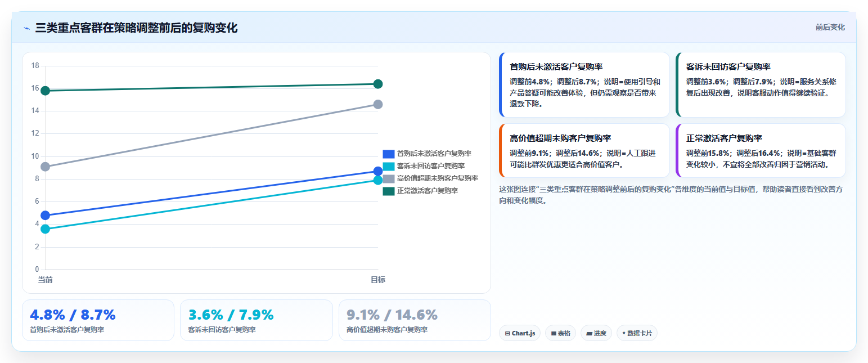This screenshot has height=363, width=868.
Task: Click the blue data point at 当前 4.8
Action: [x=45, y=215]
